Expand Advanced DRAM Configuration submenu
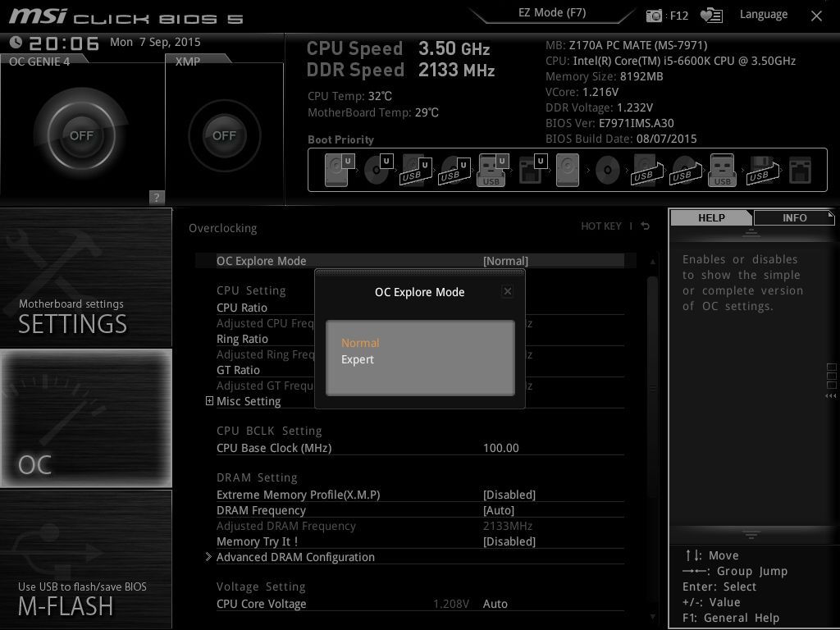Image resolution: width=840 pixels, height=630 pixels. coord(295,557)
